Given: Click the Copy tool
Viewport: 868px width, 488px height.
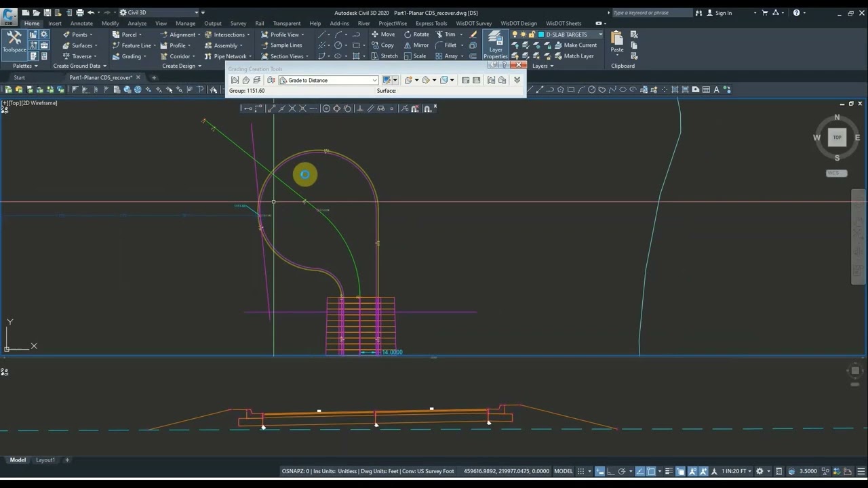Looking at the screenshot, I should click(382, 45).
